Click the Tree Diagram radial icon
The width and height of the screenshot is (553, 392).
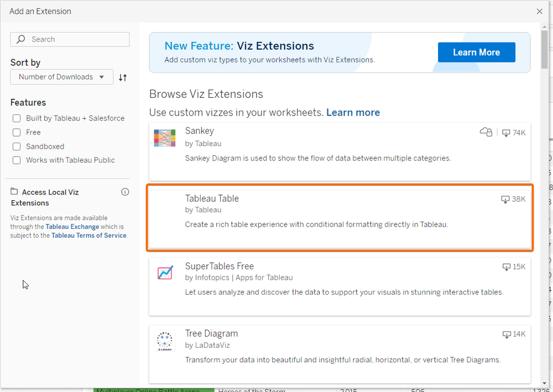coord(165,341)
